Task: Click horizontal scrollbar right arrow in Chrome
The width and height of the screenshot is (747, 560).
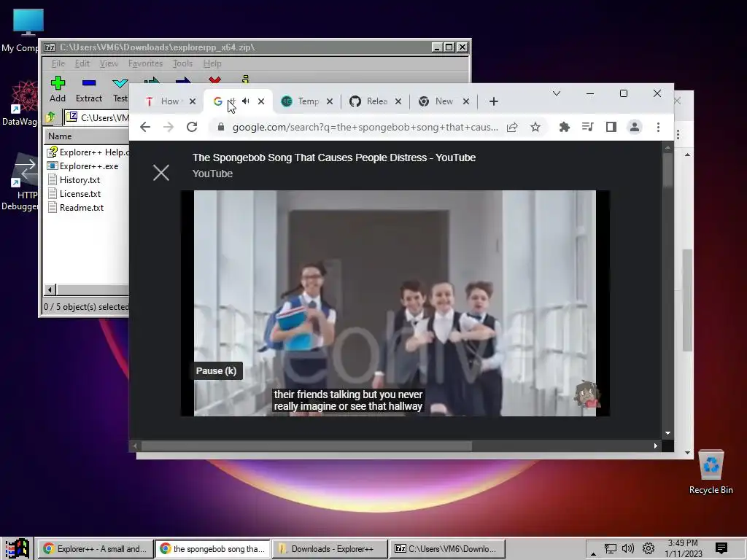Action: 656,446
